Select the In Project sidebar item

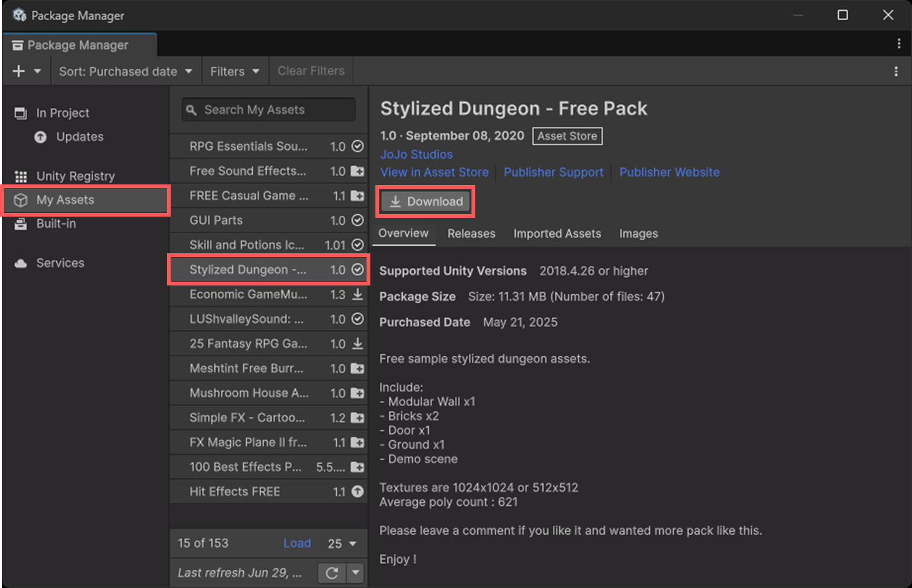coord(63,113)
